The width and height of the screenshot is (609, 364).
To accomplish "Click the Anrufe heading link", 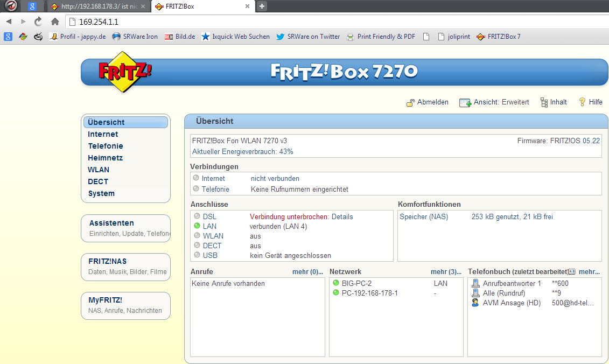I will 201,271.
